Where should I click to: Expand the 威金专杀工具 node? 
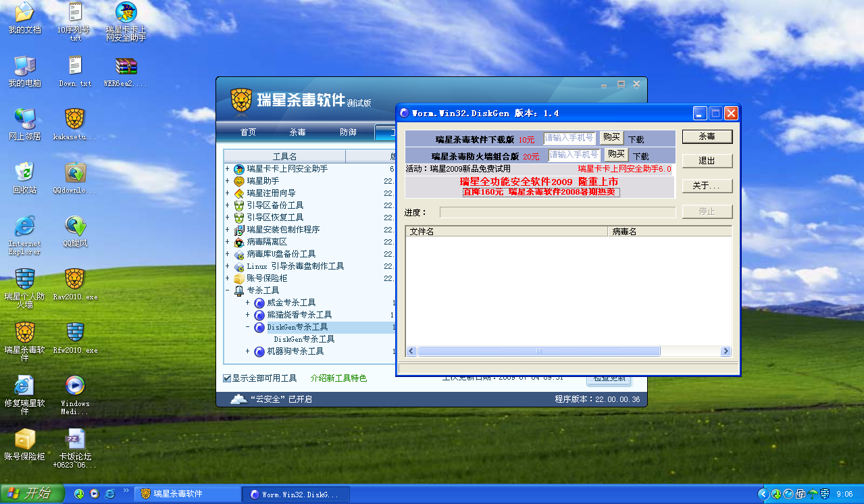[x=248, y=303]
